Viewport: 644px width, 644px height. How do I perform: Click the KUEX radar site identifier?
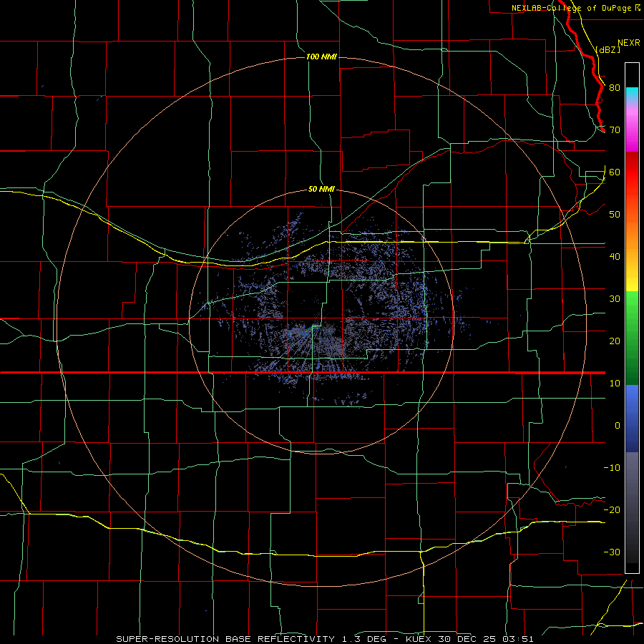tap(419, 639)
